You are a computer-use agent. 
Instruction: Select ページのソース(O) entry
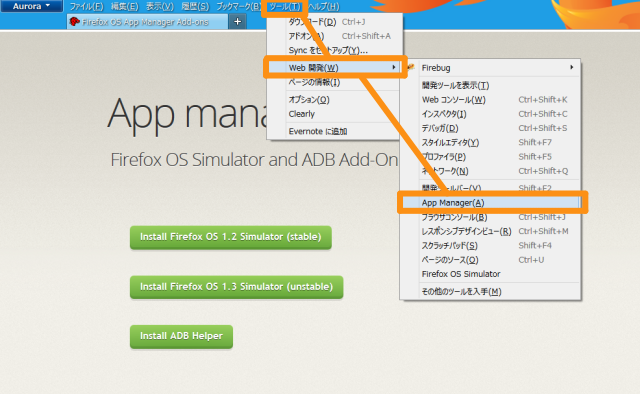click(491, 260)
